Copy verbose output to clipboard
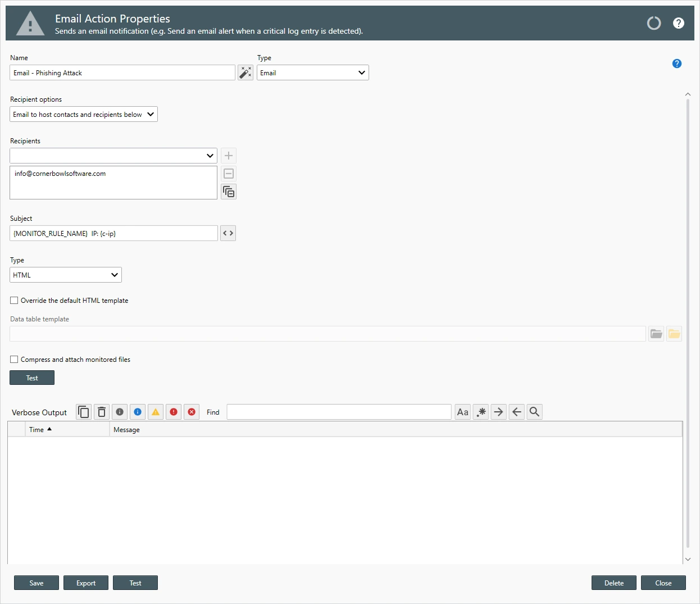Screen dimensions: 700x604 click(84, 412)
